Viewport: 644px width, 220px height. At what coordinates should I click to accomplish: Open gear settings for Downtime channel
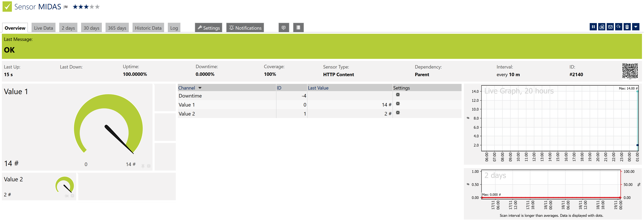pyautogui.click(x=398, y=95)
